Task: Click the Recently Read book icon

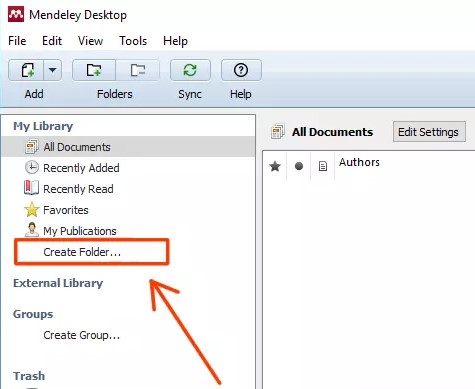Action: [31, 188]
